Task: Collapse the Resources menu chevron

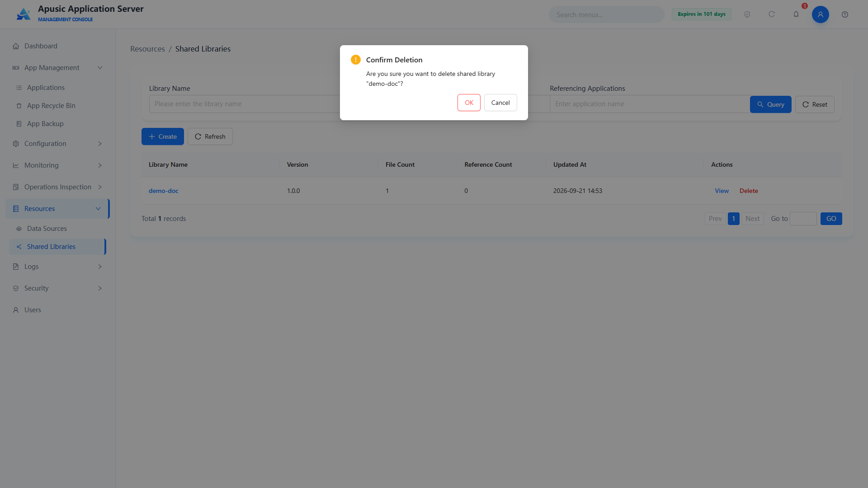Action: (x=98, y=209)
